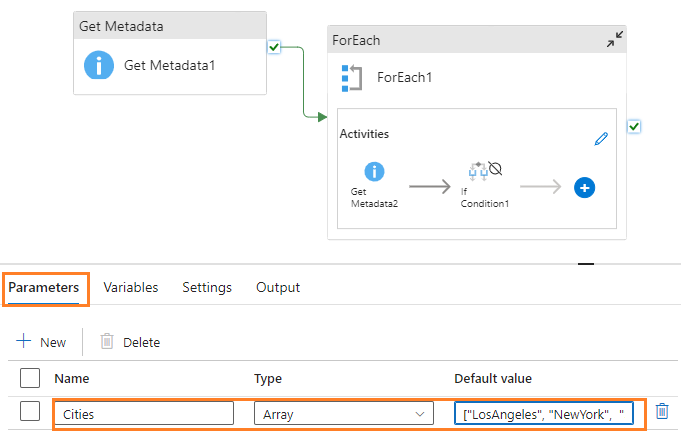Screen dimensions: 681x443
Task: Click New to add a parameter
Action: [x=41, y=342]
